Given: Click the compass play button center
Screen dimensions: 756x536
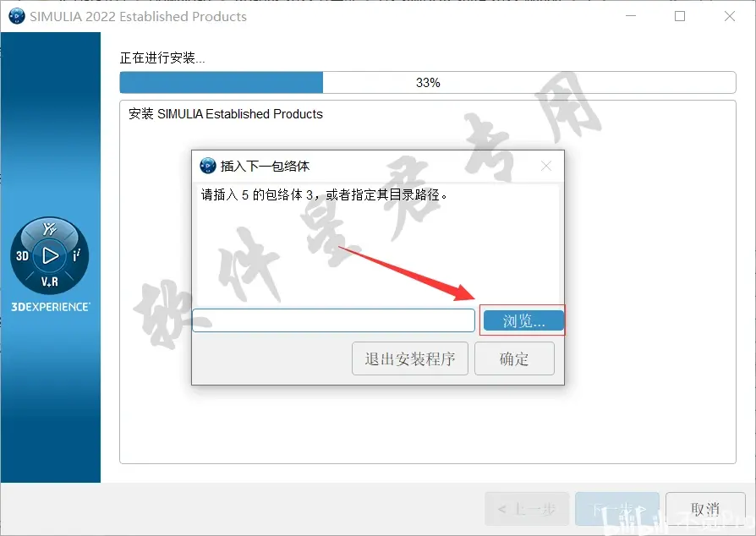Looking at the screenshot, I should point(50,255).
